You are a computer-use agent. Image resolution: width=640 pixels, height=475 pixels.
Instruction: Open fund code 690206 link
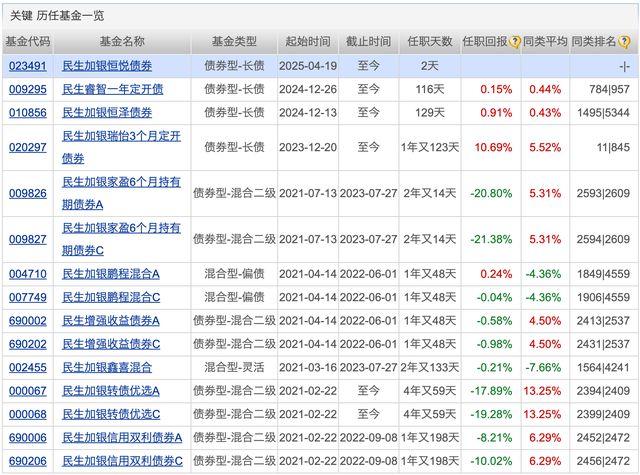coord(28,462)
